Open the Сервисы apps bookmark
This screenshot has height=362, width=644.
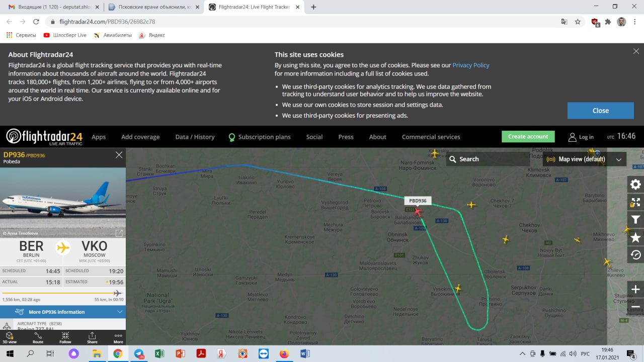point(21,35)
